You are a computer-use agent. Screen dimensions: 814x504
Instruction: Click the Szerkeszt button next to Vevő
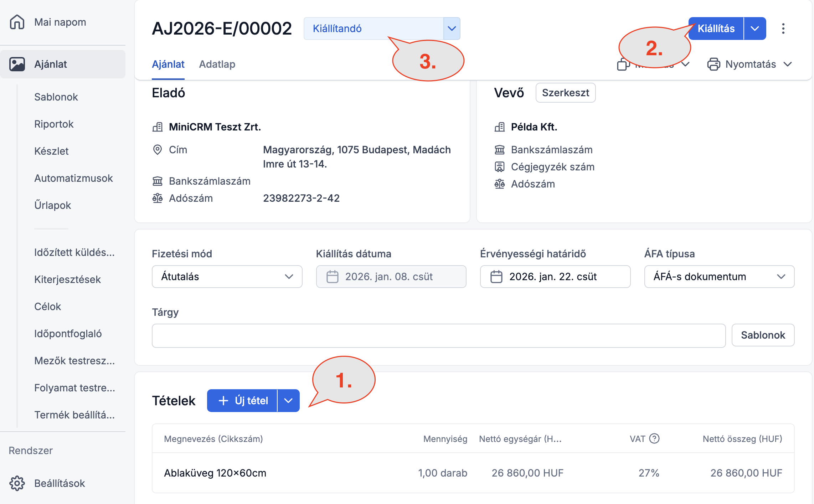tap(565, 93)
